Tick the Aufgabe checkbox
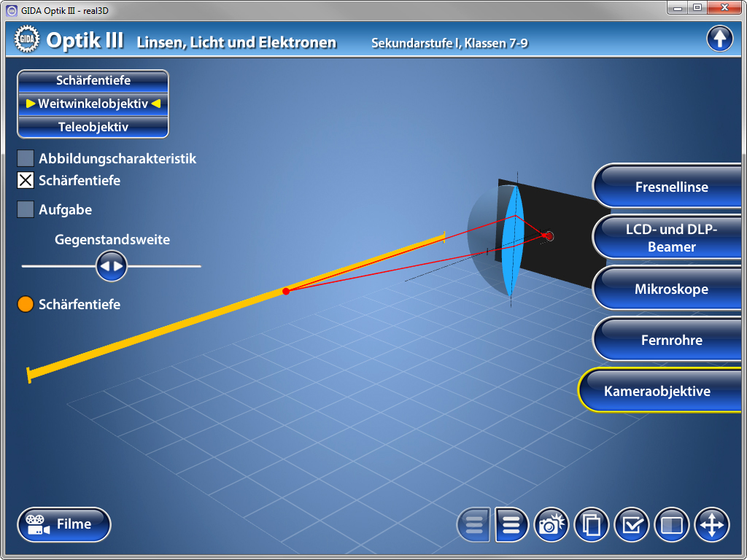 click(26, 210)
